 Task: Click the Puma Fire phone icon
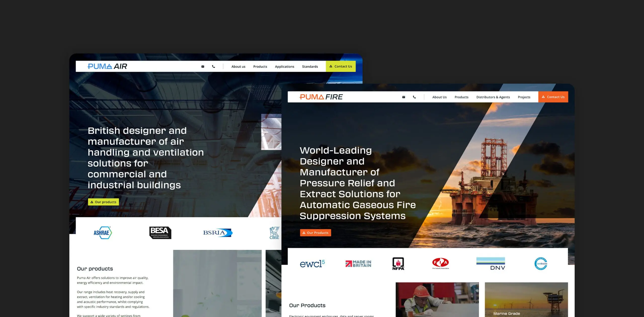tap(414, 97)
